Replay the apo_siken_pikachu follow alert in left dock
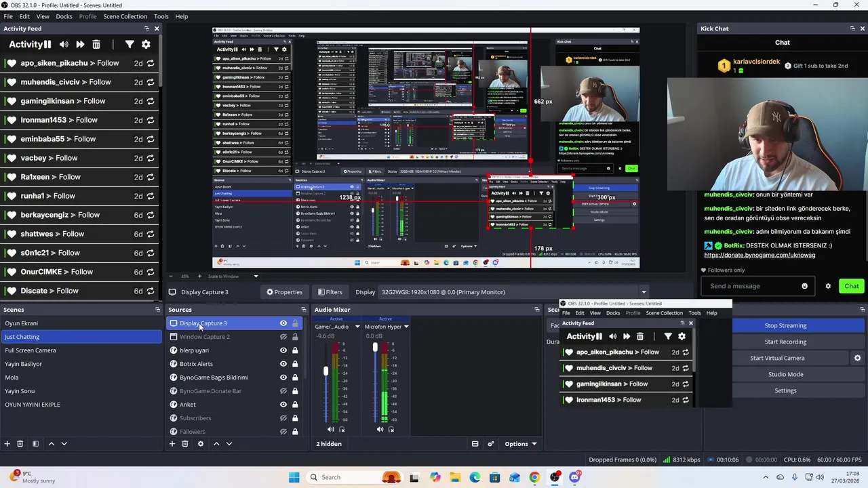Viewport: 868px width, 488px height. click(151, 63)
